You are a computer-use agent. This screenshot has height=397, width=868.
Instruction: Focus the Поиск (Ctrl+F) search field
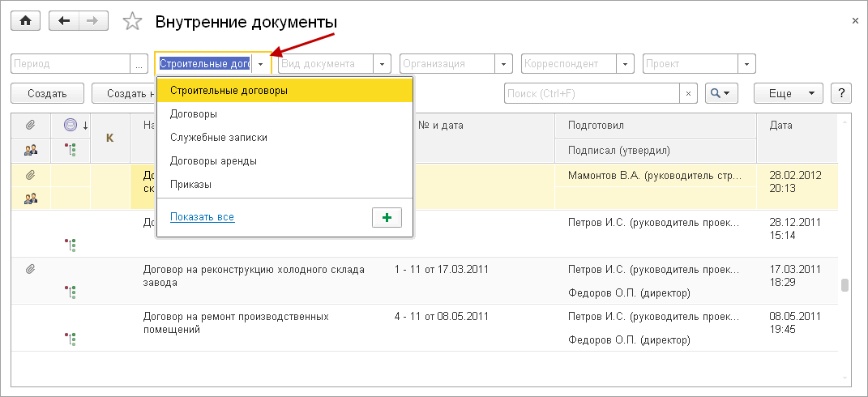point(592,93)
